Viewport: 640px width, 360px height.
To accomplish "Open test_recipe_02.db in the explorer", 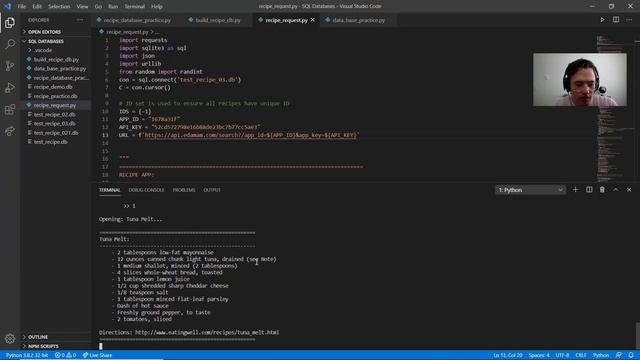I will (x=54, y=115).
